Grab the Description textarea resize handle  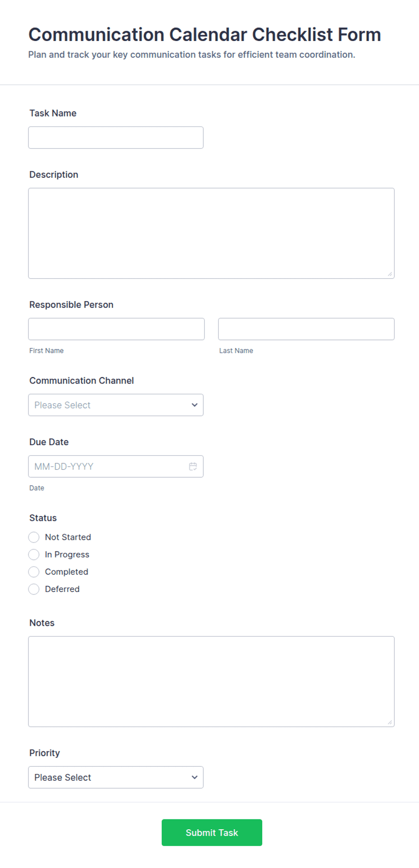pos(390,274)
